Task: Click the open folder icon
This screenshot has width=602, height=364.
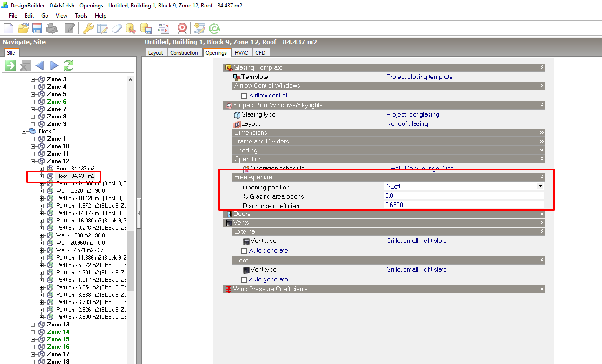Action: click(23, 28)
